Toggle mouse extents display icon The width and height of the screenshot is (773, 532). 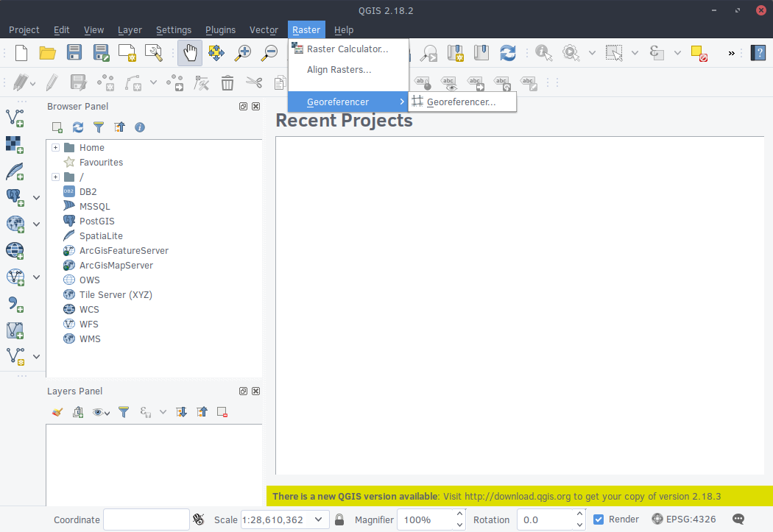pyautogui.click(x=198, y=519)
